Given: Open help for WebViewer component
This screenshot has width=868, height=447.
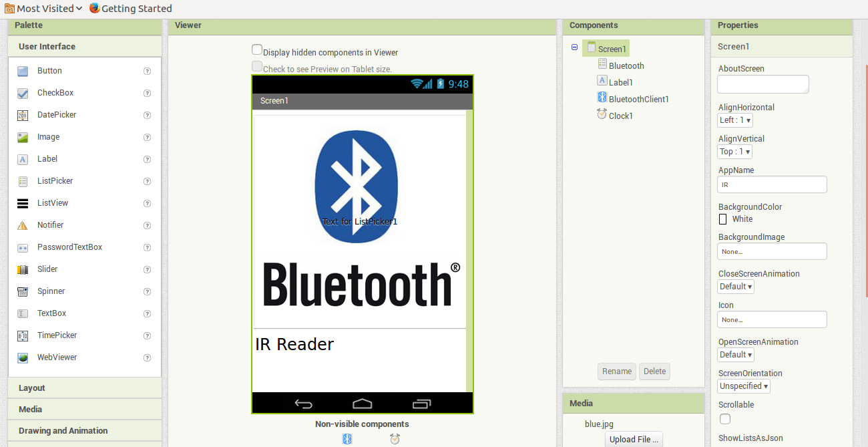Looking at the screenshot, I should pyautogui.click(x=147, y=357).
